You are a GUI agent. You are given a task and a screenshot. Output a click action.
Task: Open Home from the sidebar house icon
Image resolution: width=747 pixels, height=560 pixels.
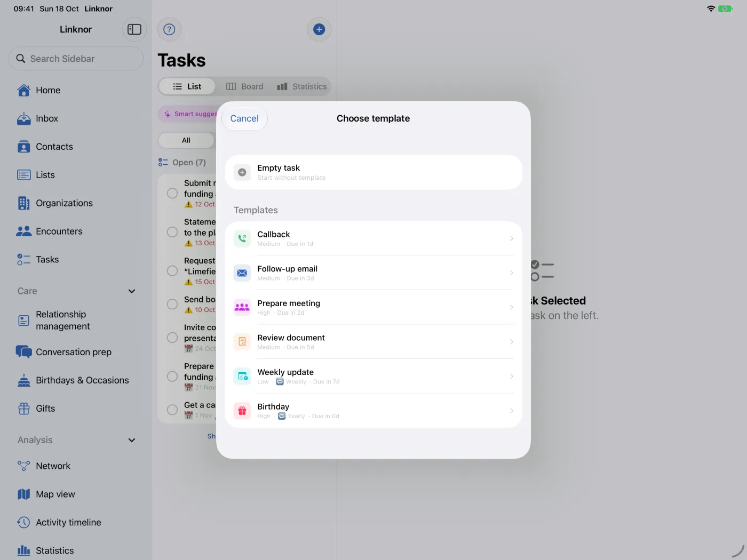(24, 90)
